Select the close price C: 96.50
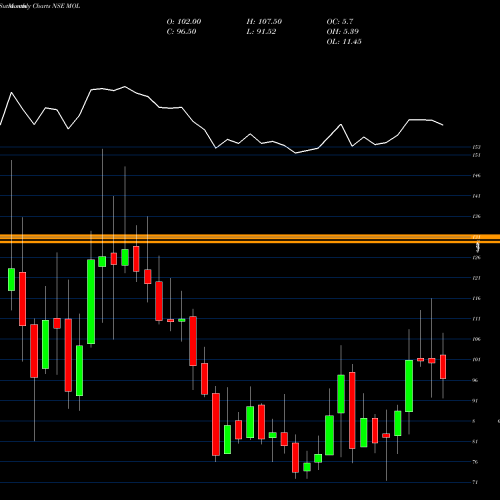Image resolution: width=500 pixels, height=500 pixels. (x=181, y=31)
